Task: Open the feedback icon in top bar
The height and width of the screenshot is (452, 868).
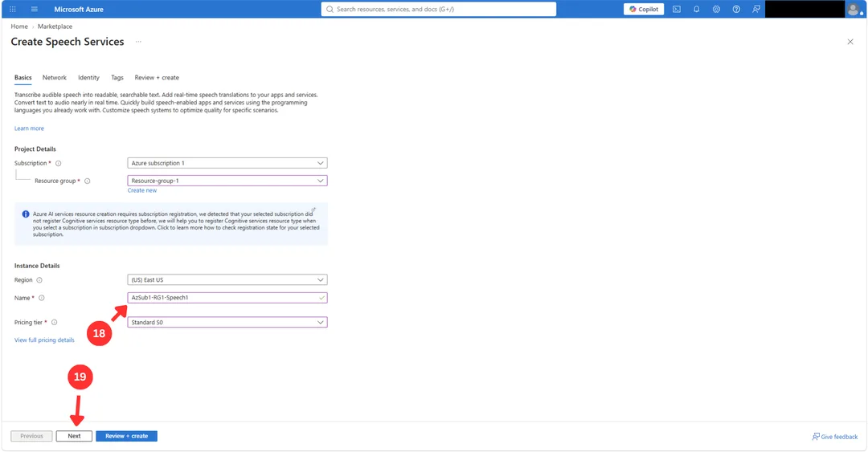Action: [x=756, y=9]
